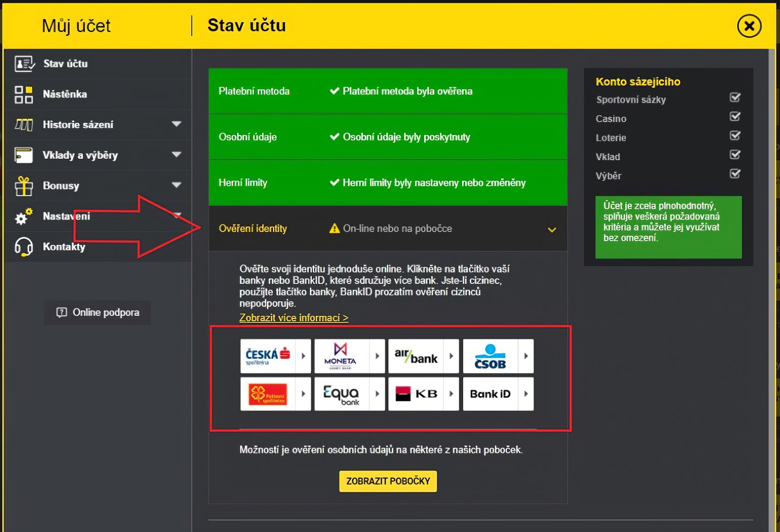
Task: Choose Equa bank logo
Action: 342,394
